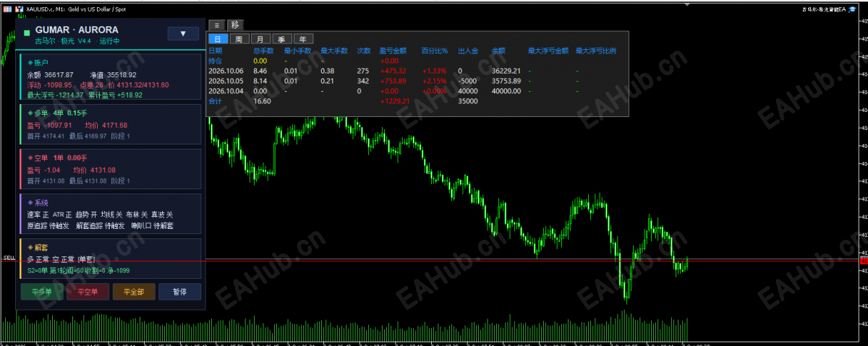
Task: Select the 2026.10.06 date row
Action: [x=226, y=71]
